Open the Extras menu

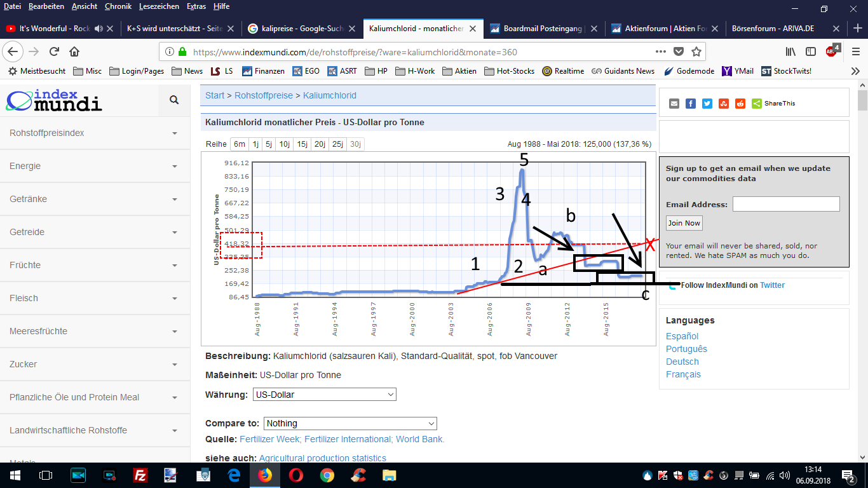(196, 6)
